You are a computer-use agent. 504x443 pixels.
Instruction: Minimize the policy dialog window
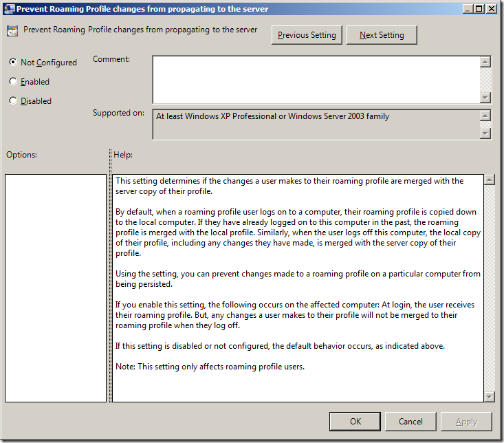(468, 9)
